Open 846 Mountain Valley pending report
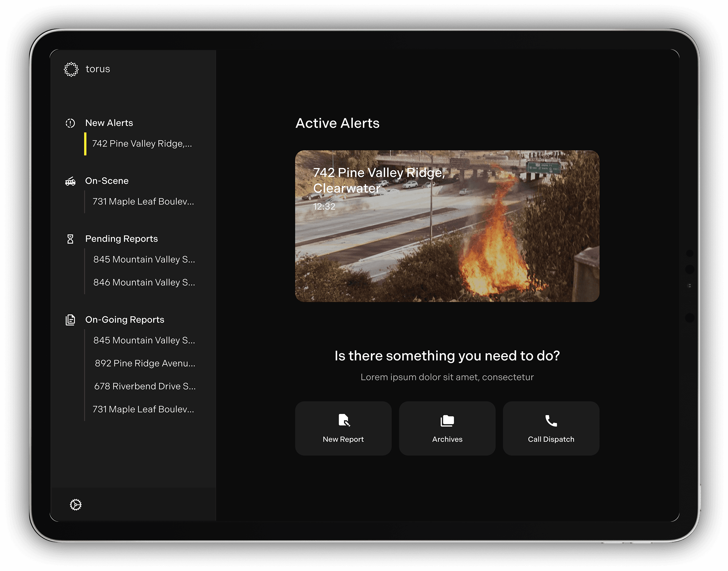728x571 pixels. [144, 282]
